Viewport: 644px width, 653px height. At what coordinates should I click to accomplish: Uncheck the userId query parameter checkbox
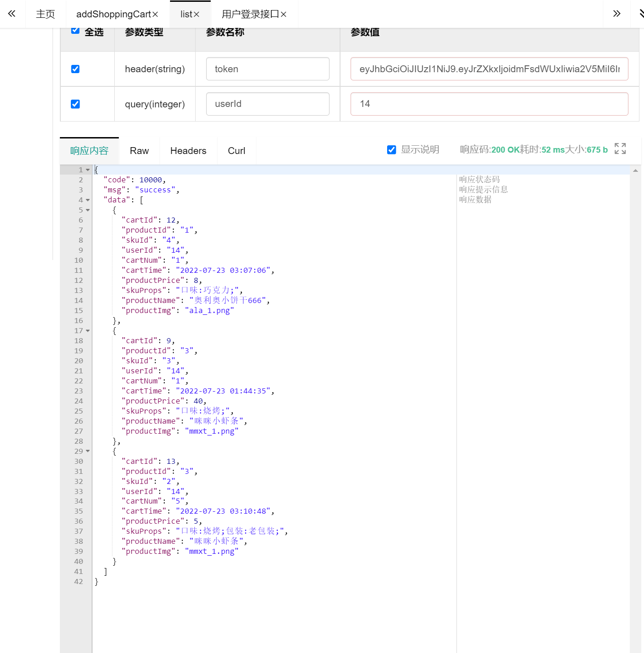click(x=75, y=104)
